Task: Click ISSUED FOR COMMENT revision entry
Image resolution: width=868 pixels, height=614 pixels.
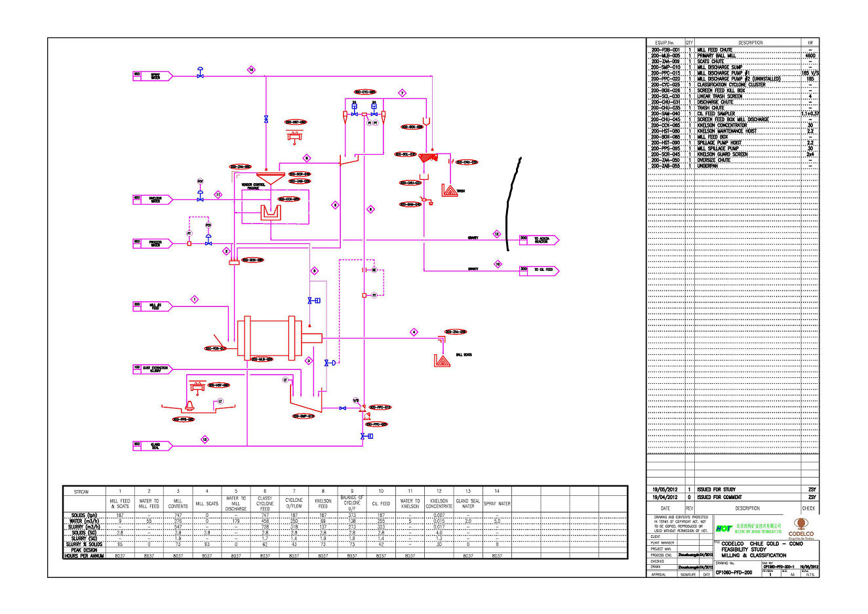Action: [719, 497]
